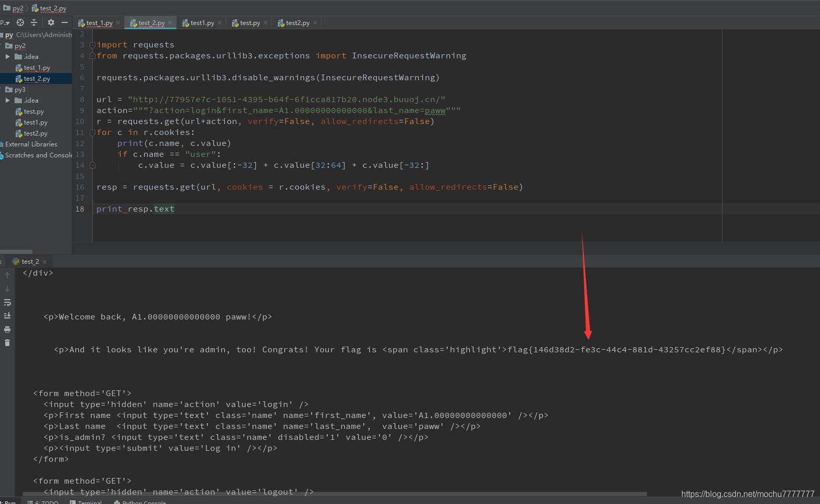820x504 pixels.
Task: Close the test1.py tab
Action: (220, 23)
